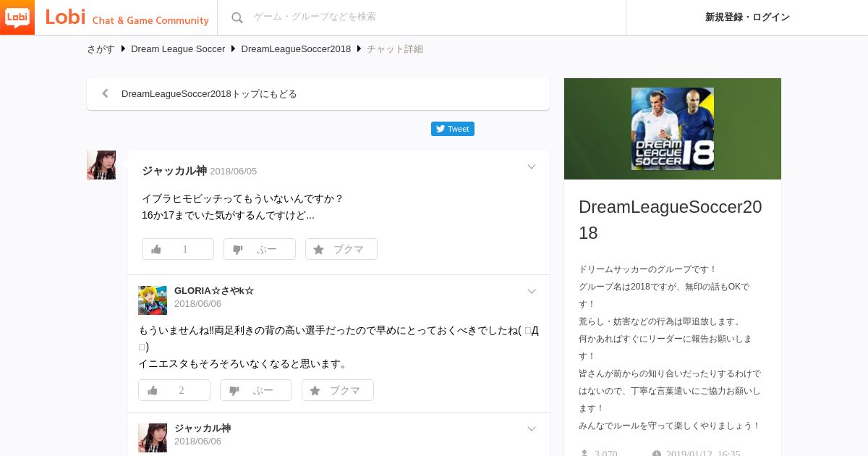Like the イブラヒモビッチ post with thumbs-up
This screenshot has width=868, height=456.
click(178, 249)
